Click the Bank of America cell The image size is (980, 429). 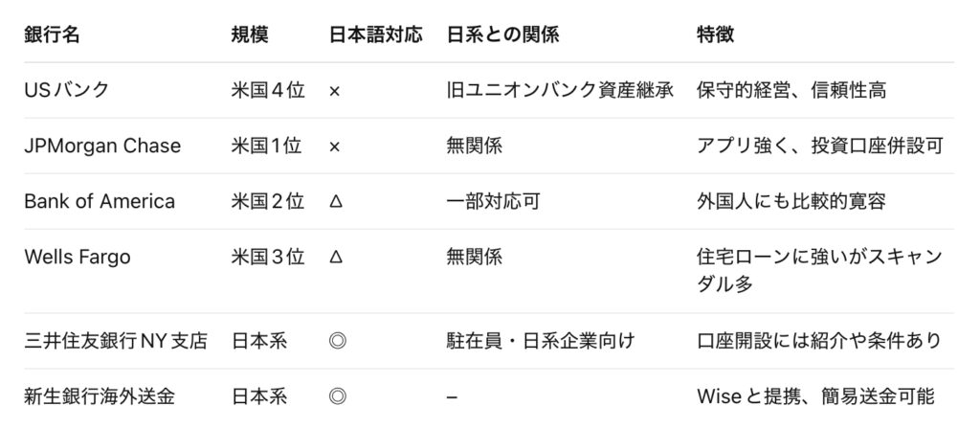(100, 202)
